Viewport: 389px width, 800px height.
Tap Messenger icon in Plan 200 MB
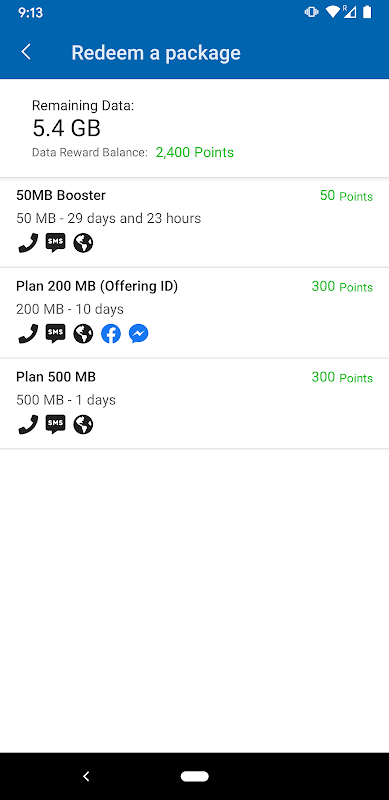(x=138, y=334)
